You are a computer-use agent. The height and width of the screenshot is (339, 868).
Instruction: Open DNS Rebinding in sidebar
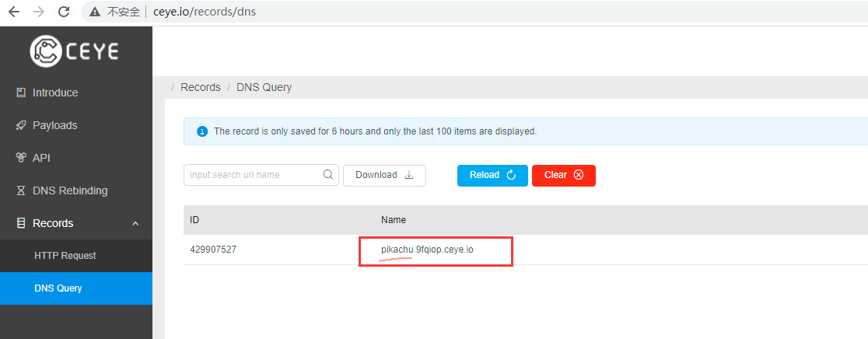(x=69, y=190)
